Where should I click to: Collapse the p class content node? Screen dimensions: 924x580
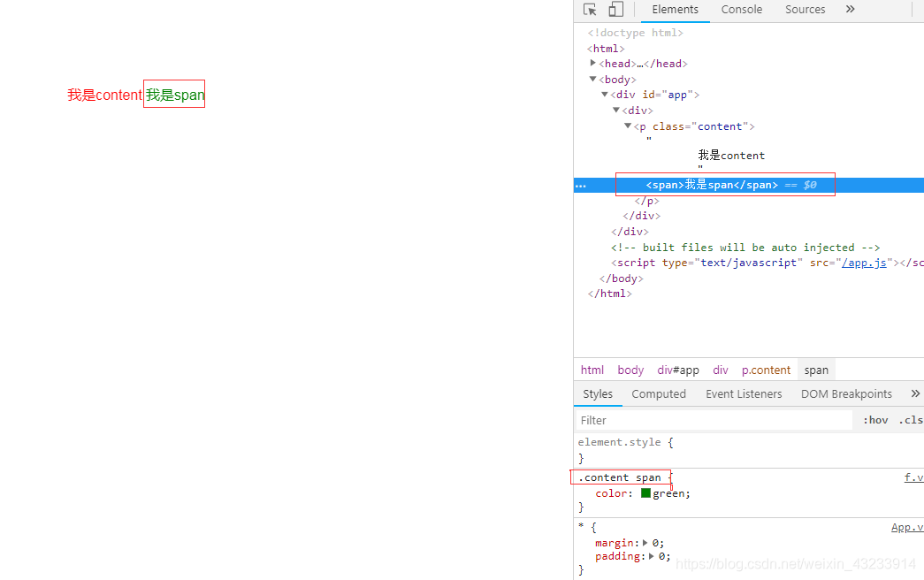tap(628, 126)
